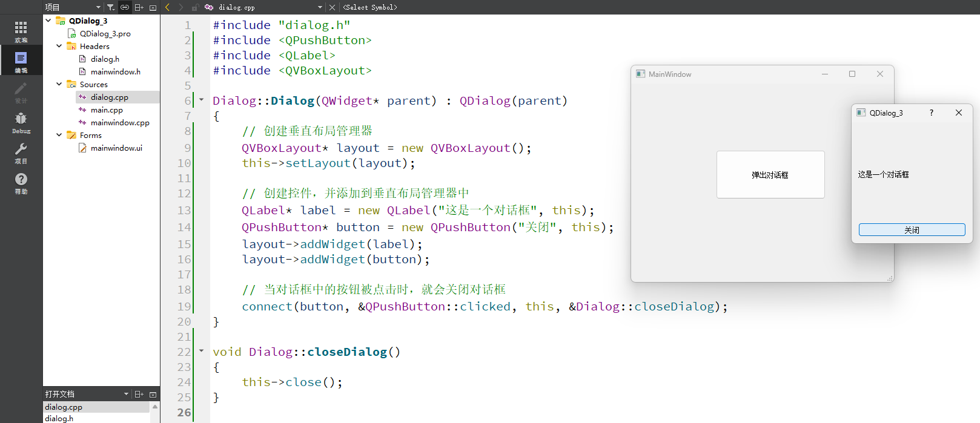Click the QVBoxLayout include on line 4

pyautogui.click(x=325, y=70)
